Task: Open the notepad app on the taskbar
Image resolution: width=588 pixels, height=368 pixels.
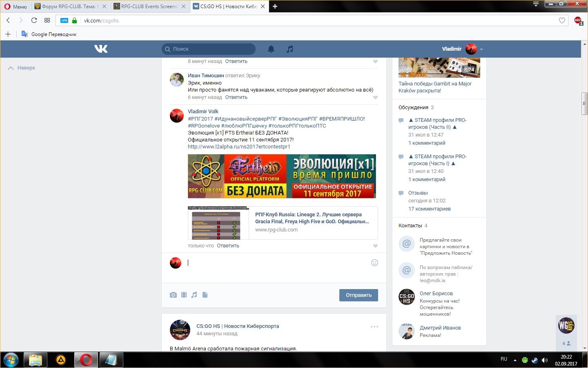Action: point(111,360)
